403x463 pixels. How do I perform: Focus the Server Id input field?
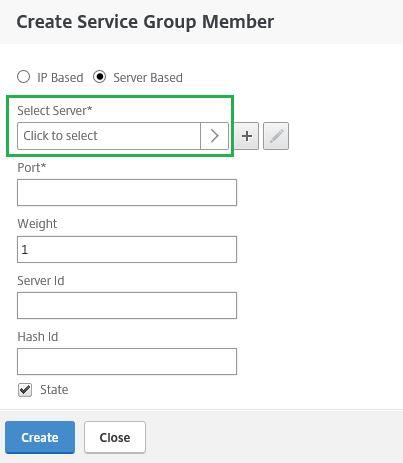tap(127, 305)
